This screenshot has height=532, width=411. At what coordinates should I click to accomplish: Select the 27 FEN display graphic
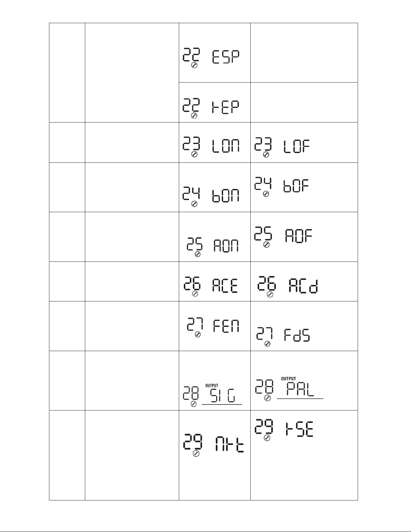coord(213,327)
